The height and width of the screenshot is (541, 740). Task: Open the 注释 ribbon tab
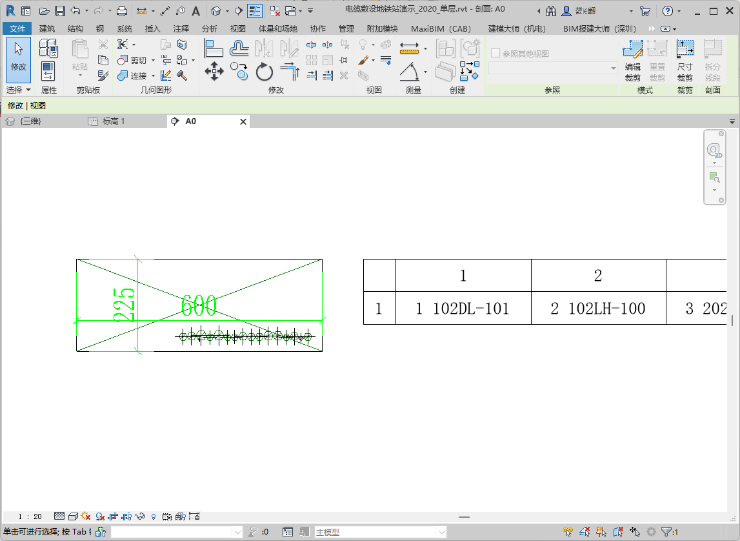pyautogui.click(x=180, y=29)
